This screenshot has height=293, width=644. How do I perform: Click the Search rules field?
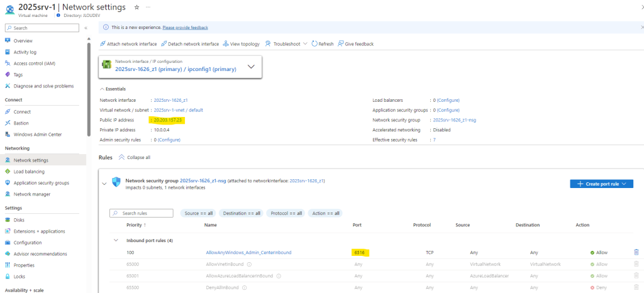(x=142, y=213)
